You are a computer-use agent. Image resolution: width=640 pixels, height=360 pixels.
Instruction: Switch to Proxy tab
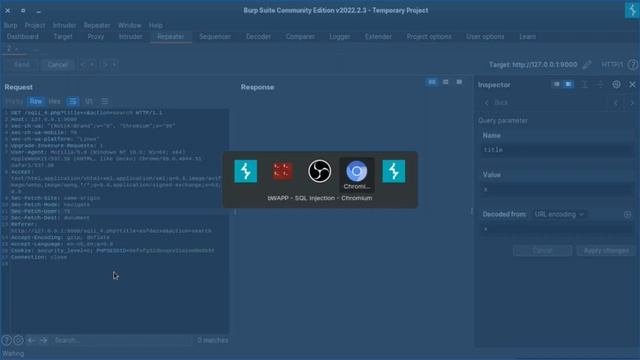pos(96,37)
